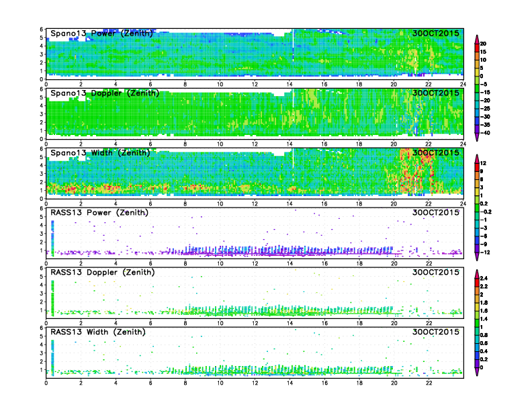Screen dimensions: 532x411
Task: Click the "0.6" label on the lowest colorbar
Action: point(484,343)
